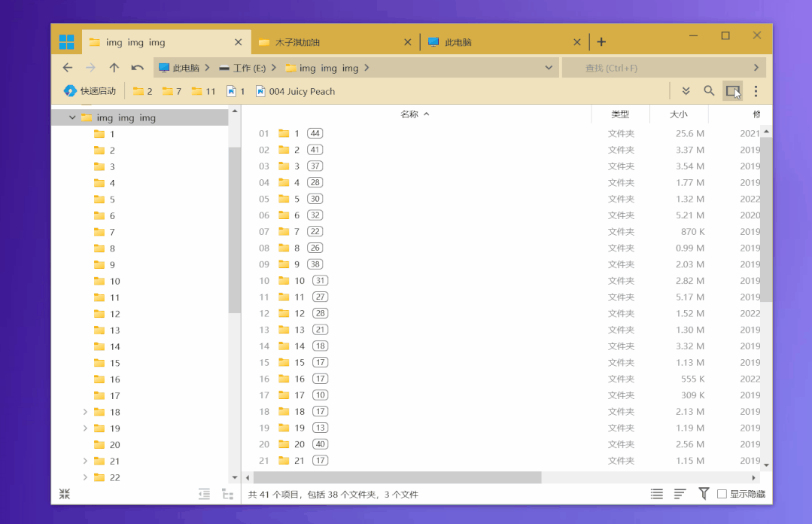This screenshot has height=524, width=812.
Task: Expand tree folder 22
Action: click(x=85, y=477)
